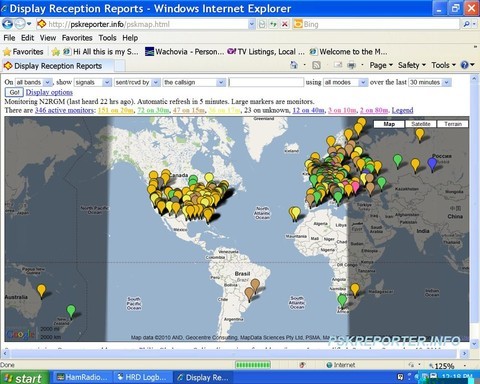Image resolution: width=480 pixels, height=384 pixels.
Task: Open the Display options link
Action: 49,92
